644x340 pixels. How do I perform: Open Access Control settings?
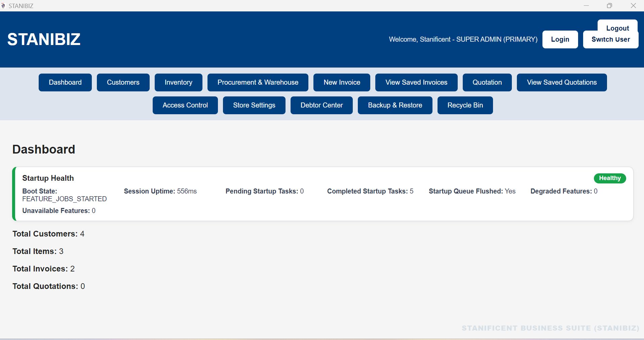tap(185, 105)
